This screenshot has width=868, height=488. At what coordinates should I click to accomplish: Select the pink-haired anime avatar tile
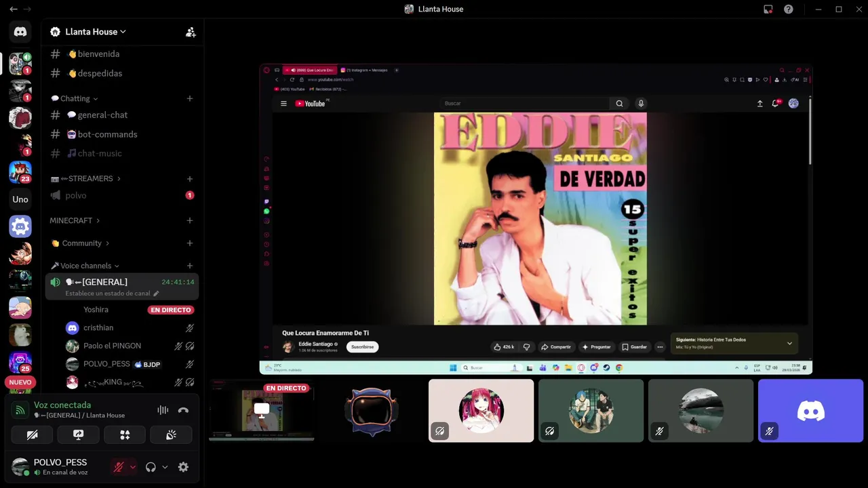[x=481, y=411]
